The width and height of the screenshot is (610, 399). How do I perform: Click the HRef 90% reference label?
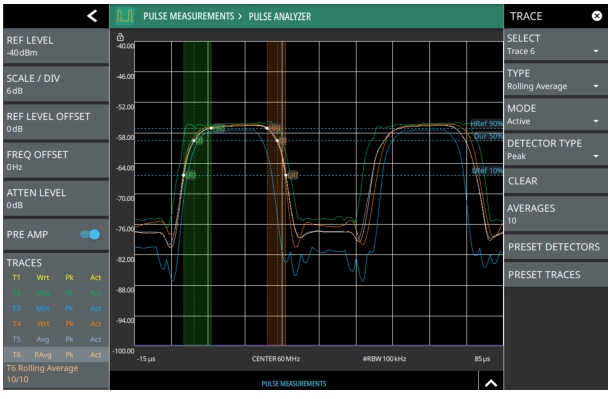click(x=486, y=124)
